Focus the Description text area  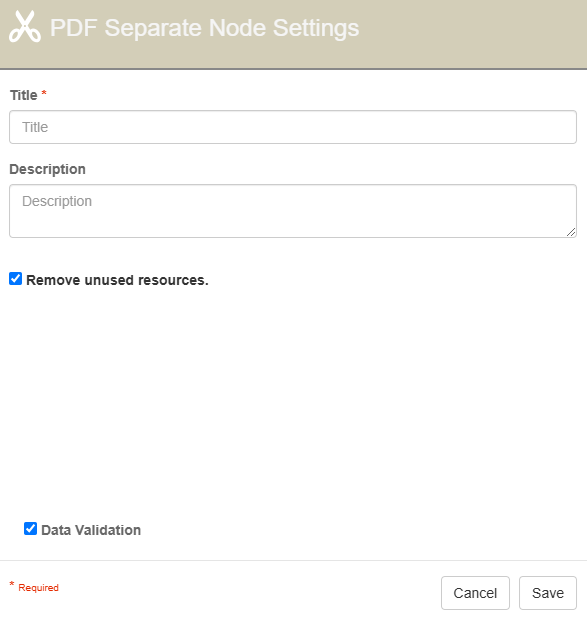[293, 211]
